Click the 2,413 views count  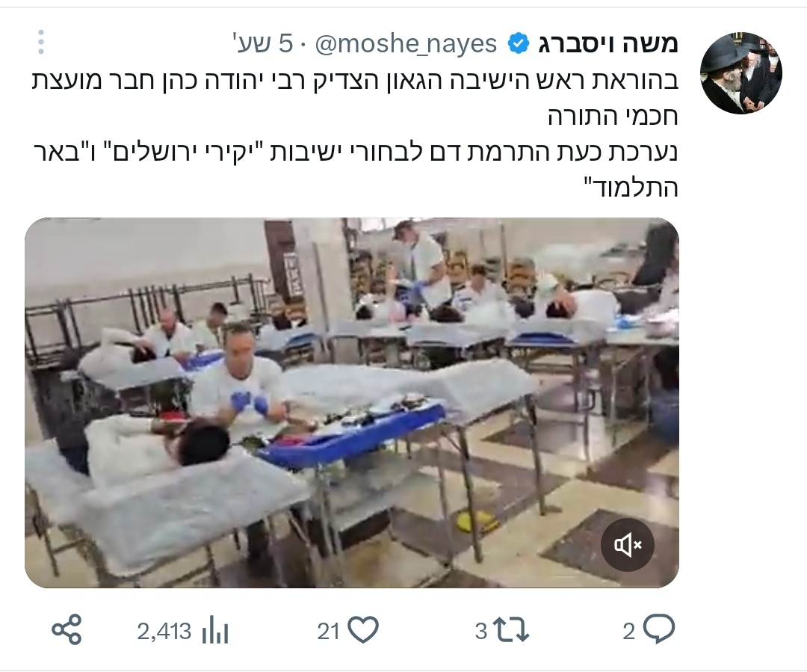[x=164, y=632]
